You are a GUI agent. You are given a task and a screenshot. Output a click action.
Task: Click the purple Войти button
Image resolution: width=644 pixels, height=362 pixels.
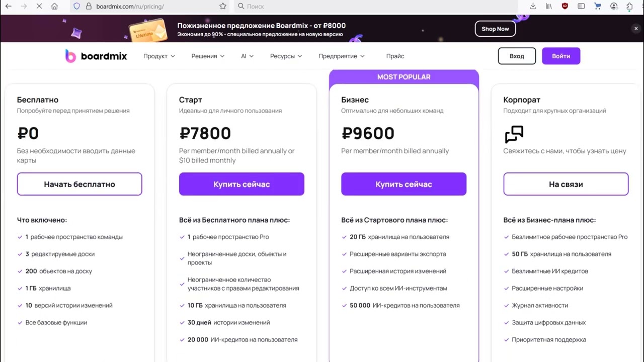pyautogui.click(x=561, y=56)
